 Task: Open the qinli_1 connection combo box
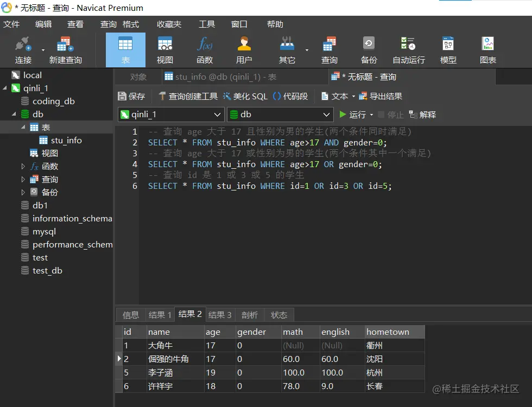point(172,115)
